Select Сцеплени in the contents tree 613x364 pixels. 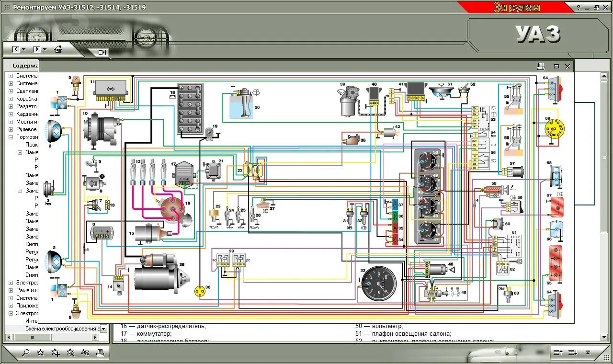pos(27,91)
